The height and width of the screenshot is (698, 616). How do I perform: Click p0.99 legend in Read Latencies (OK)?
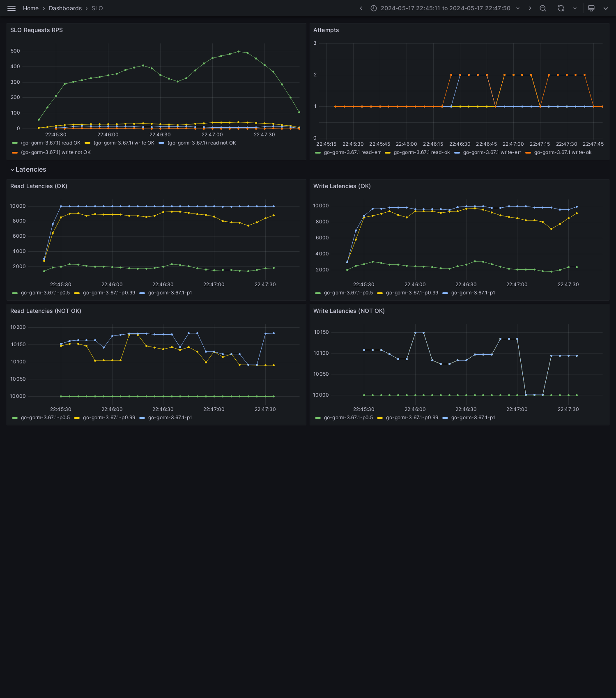[x=109, y=293]
